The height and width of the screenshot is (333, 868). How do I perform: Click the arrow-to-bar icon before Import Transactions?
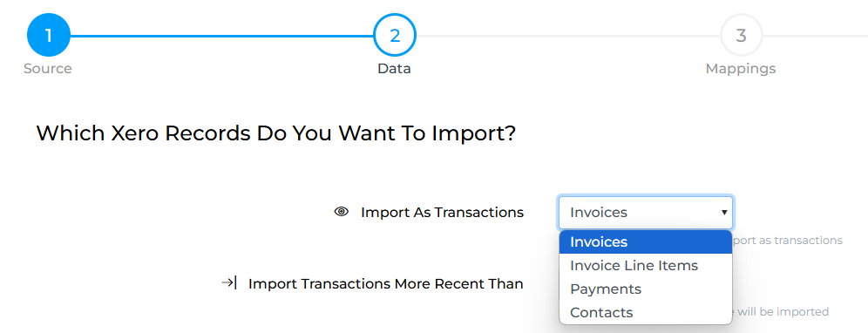[229, 283]
